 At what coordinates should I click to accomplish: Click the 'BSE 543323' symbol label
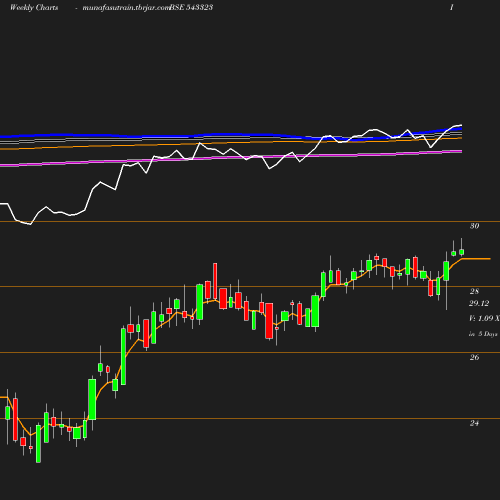click(191, 7)
